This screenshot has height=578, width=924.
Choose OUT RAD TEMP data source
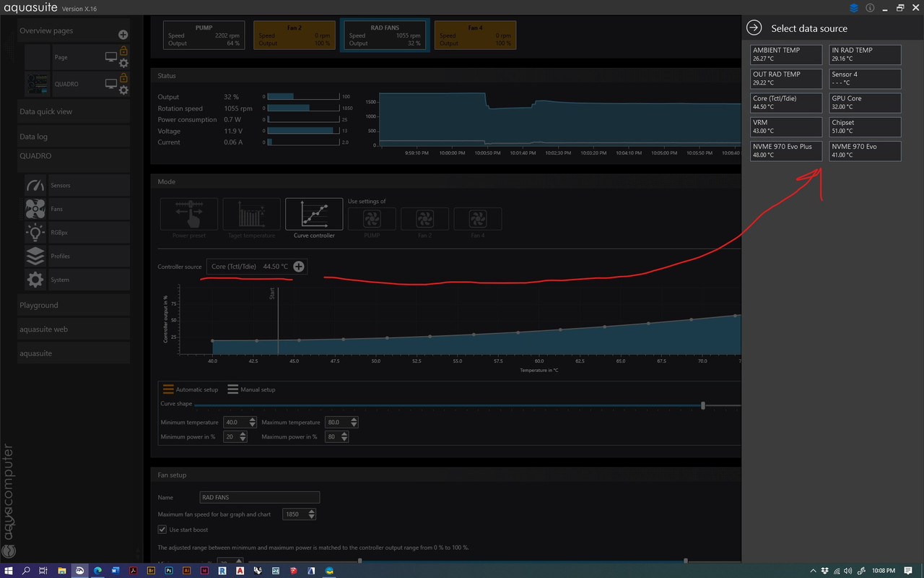click(x=786, y=79)
